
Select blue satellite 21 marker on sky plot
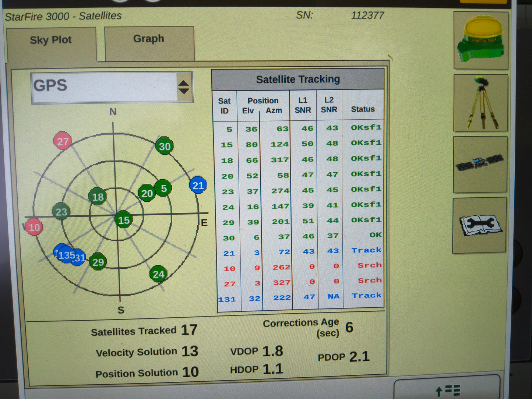(198, 185)
